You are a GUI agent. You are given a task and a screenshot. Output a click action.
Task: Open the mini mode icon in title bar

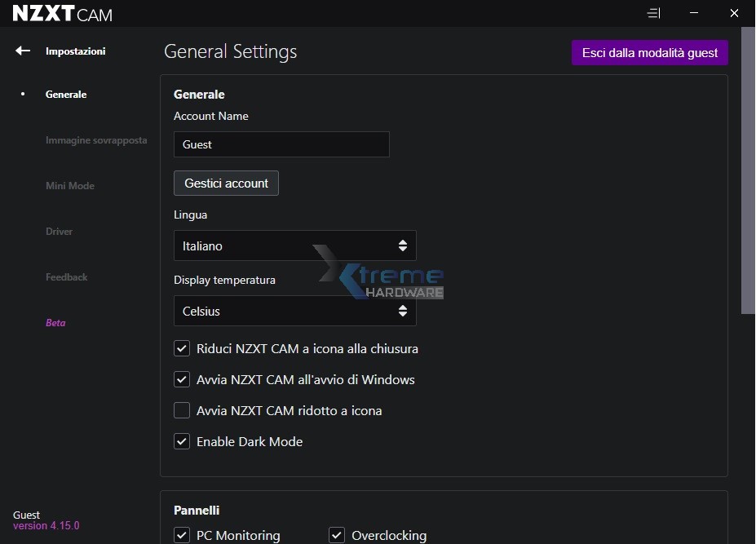click(x=653, y=13)
